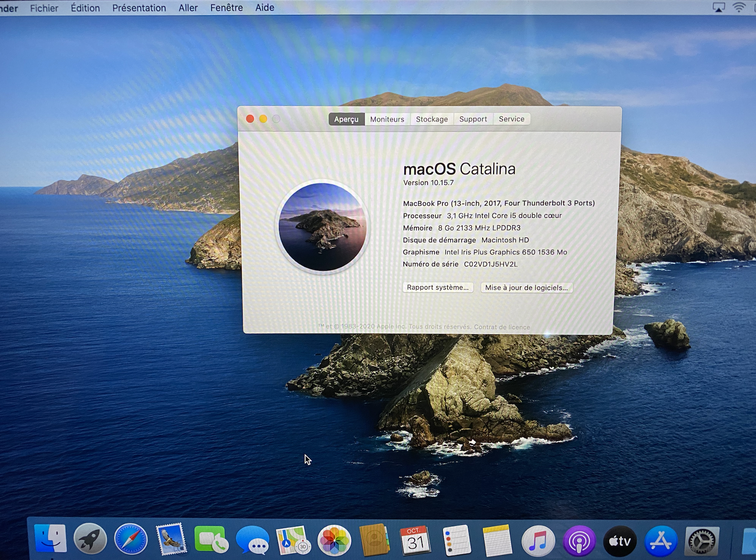The height and width of the screenshot is (560, 756).
Task: Open the Présentation menu
Action: (139, 8)
